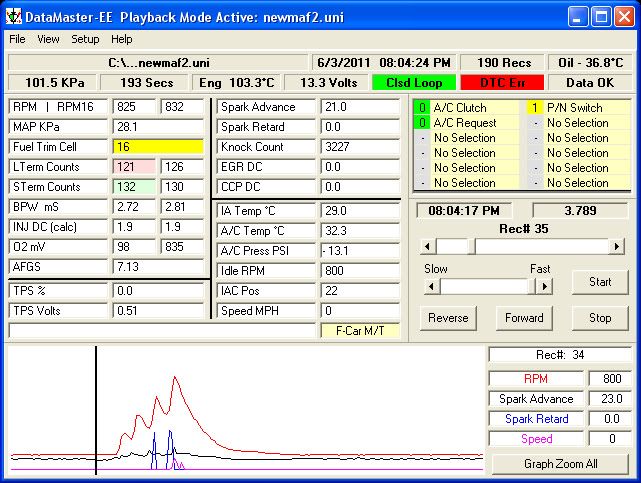
Task: Open the Setup menu
Action: coord(85,39)
